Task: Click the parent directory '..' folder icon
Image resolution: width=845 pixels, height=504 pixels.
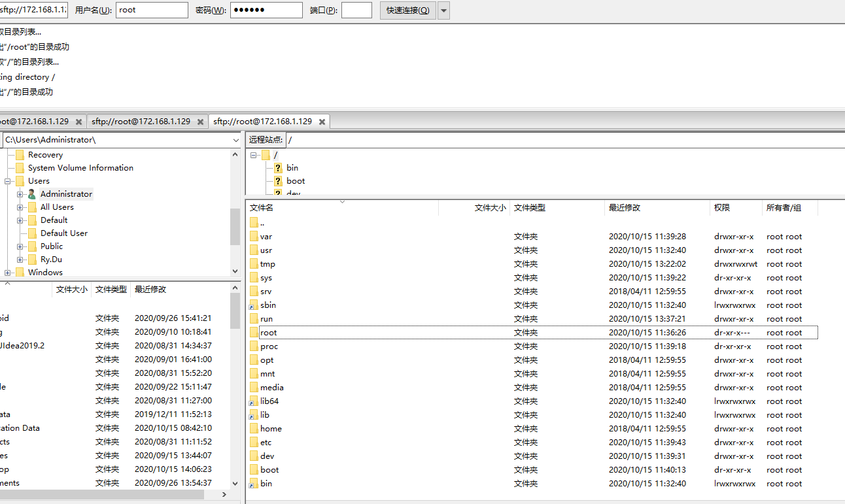Action: (254, 223)
